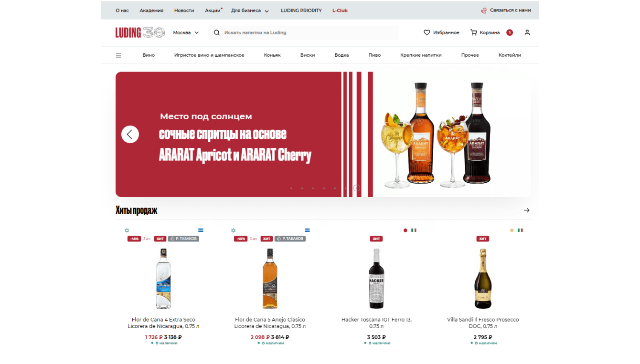Click arrow next to Хиты продаж

(526, 210)
